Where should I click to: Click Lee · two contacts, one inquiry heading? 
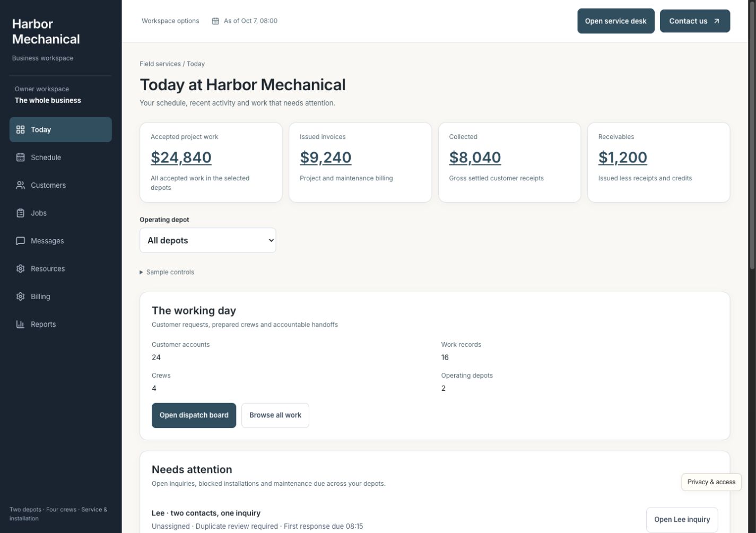click(x=206, y=513)
